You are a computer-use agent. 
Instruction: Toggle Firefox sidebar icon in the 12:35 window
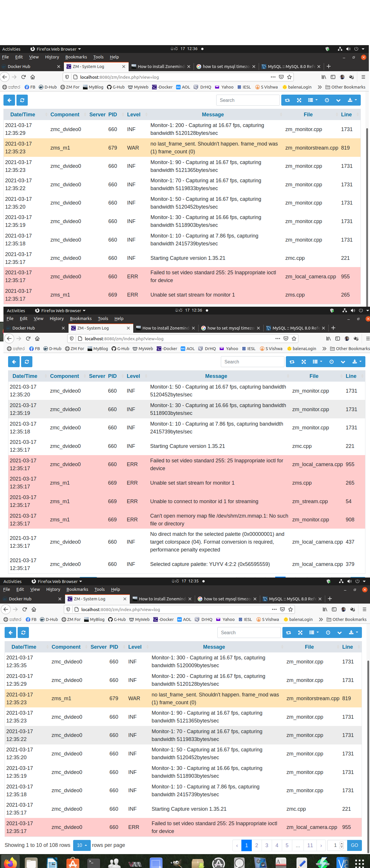pyautogui.click(x=334, y=609)
